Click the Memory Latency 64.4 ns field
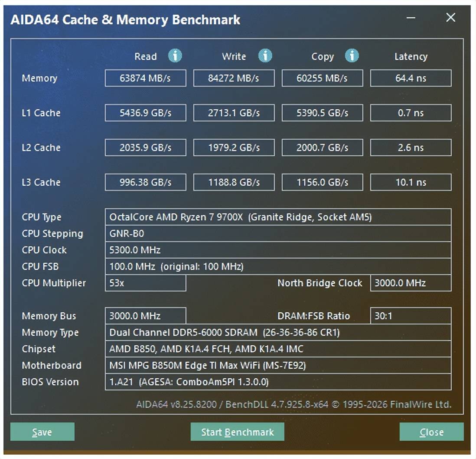 coord(411,78)
